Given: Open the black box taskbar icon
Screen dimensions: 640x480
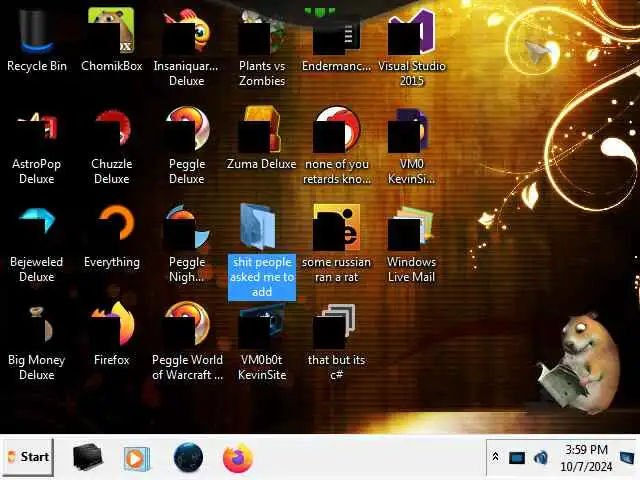Looking at the screenshot, I should [x=87, y=457].
